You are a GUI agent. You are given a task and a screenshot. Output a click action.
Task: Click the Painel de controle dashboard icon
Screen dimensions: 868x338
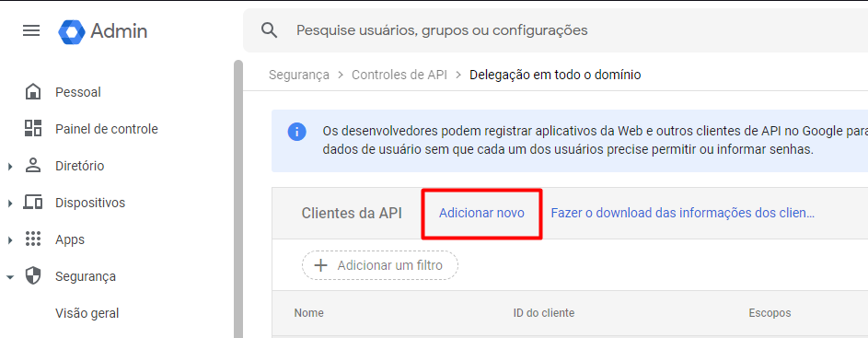(x=33, y=129)
